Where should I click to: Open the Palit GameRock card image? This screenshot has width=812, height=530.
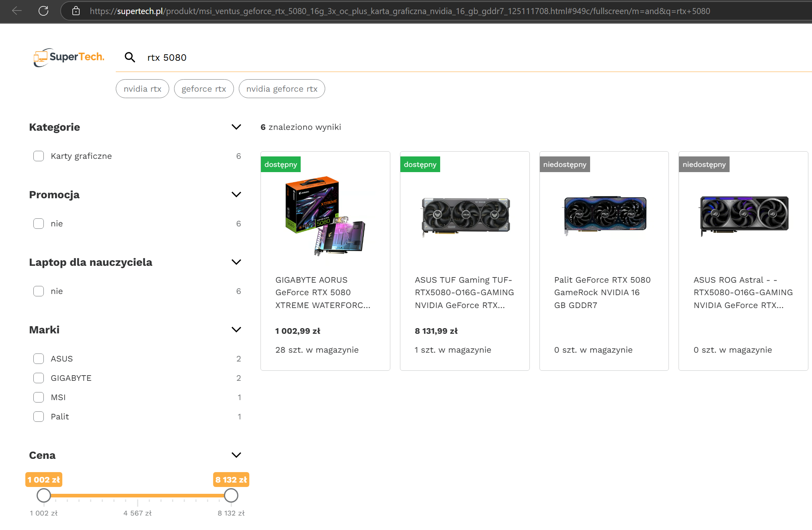(605, 215)
